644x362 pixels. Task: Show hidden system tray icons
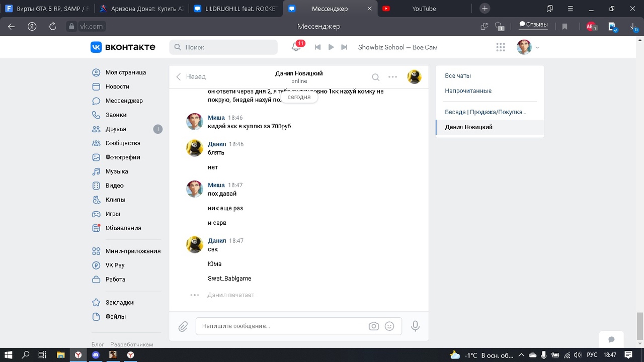pos(521,355)
